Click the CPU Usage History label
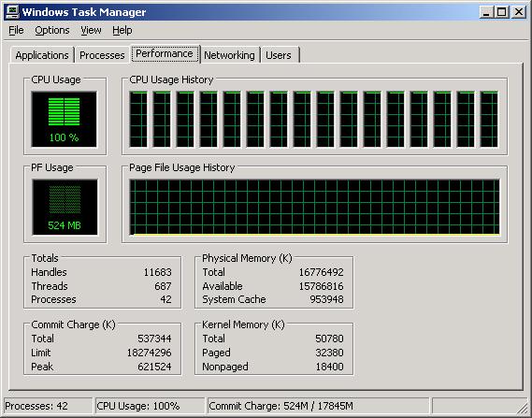Viewport: 532px width, 418px height. coord(171,79)
